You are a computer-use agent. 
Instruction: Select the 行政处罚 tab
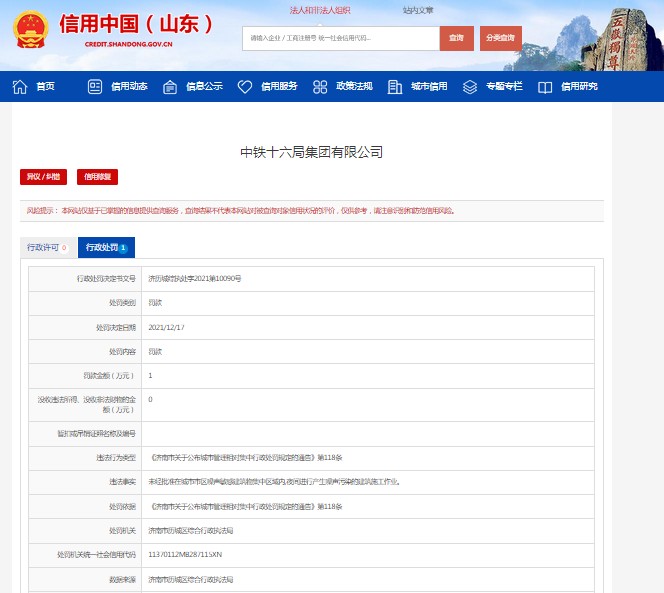click(x=105, y=247)
